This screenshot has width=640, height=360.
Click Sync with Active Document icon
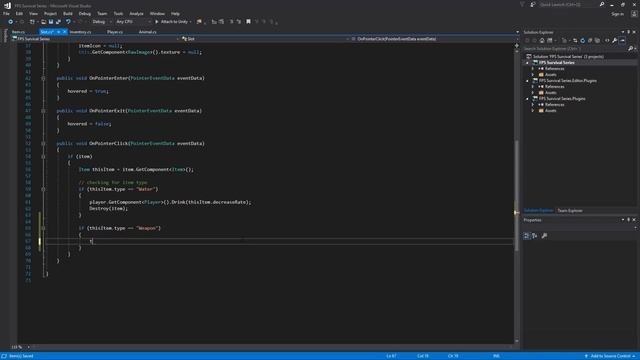(575, 40)
